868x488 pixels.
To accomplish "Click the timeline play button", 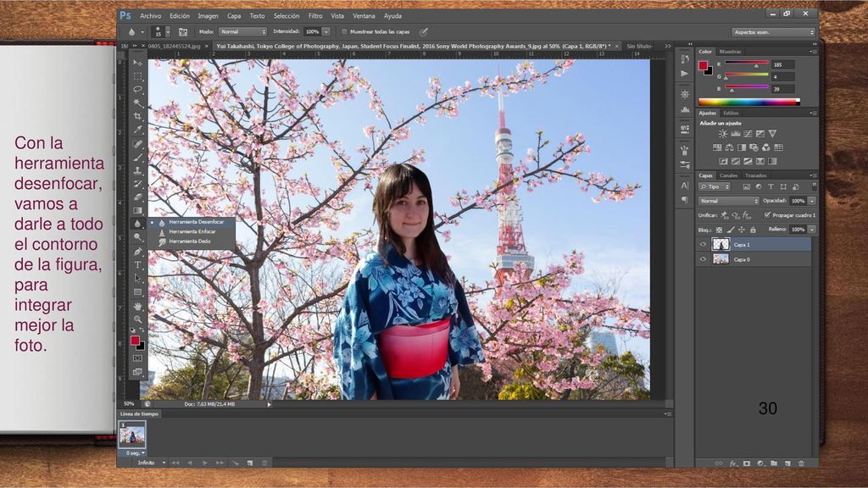I will tap(205, 463).
